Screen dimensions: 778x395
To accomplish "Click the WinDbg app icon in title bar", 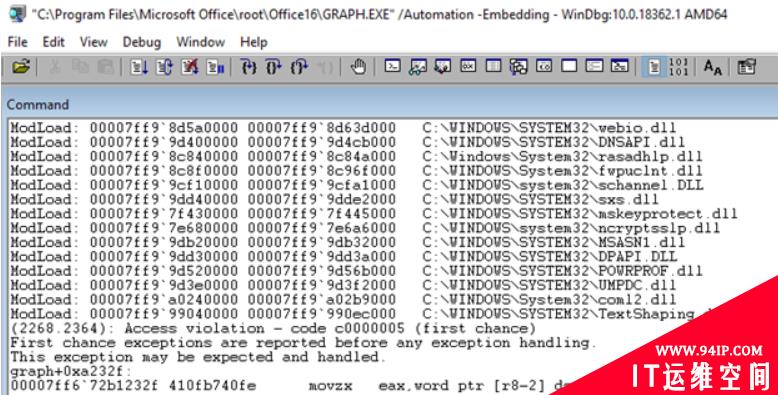I will (18, 14).
